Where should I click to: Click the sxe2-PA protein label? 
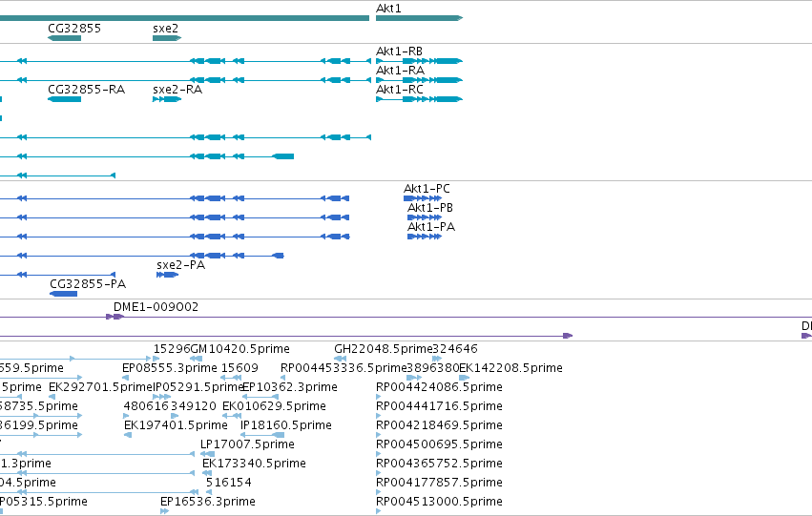[180, 265]
